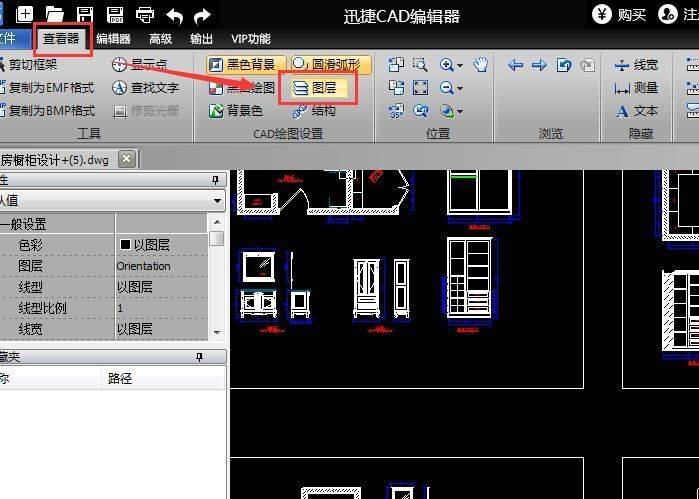Click the 路径 column header
This screenshot has height=499, width=699.
163,379
